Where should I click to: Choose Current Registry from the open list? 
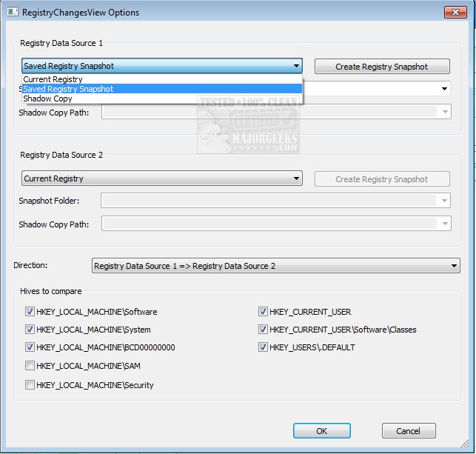(x=162, y=79)
